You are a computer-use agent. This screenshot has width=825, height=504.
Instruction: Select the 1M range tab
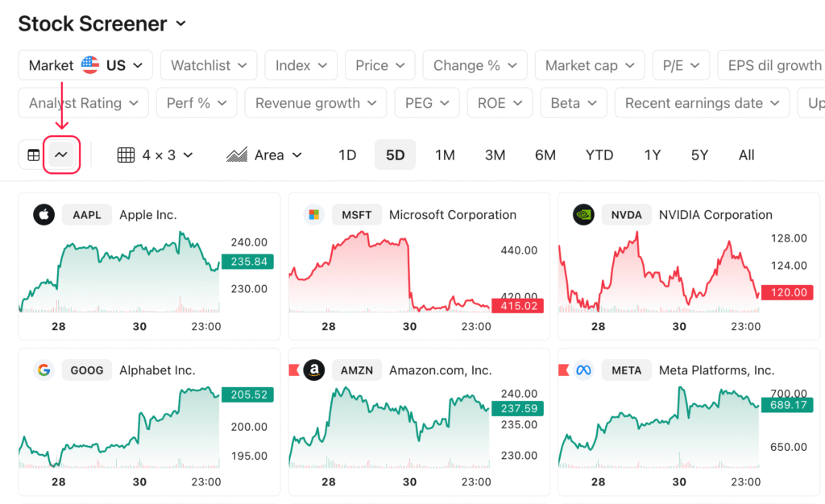pyautogui.click(x=445, y=155)
